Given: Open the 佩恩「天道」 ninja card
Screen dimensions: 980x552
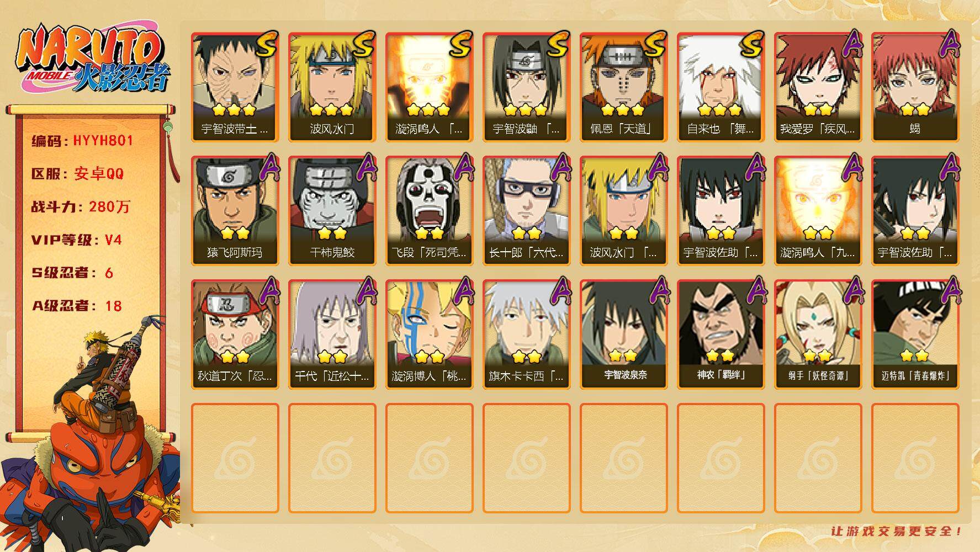Looking at the screenshot, I should (623, 87).
